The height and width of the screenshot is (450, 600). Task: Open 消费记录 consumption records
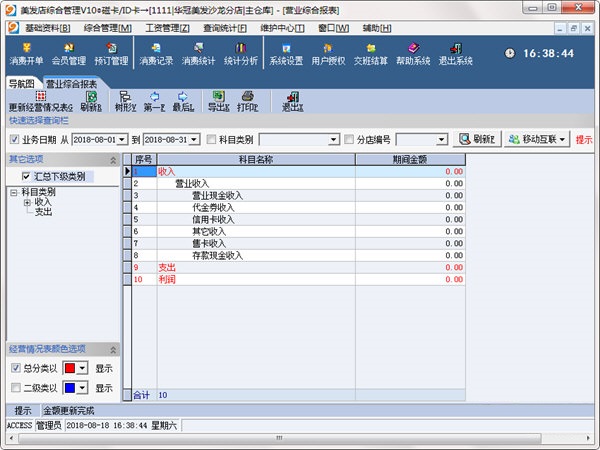coord(156,53)
